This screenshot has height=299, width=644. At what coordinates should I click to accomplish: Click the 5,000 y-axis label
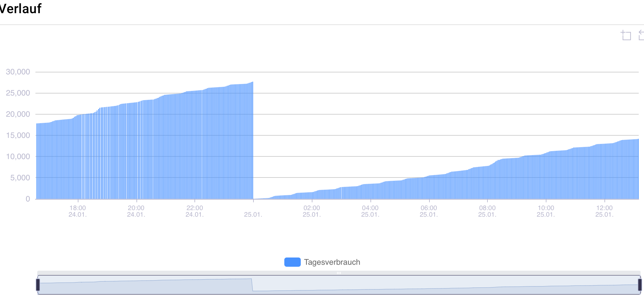pyautogui.click(x=20, y=178)
